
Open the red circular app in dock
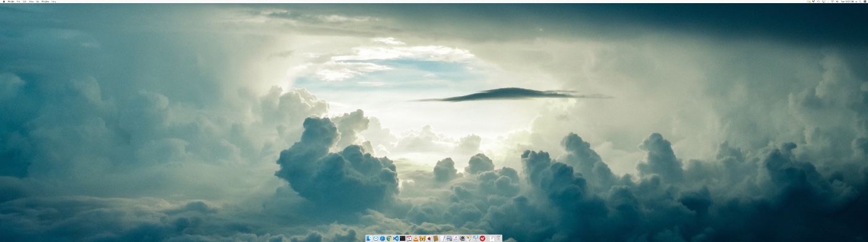tap(482, 238)
